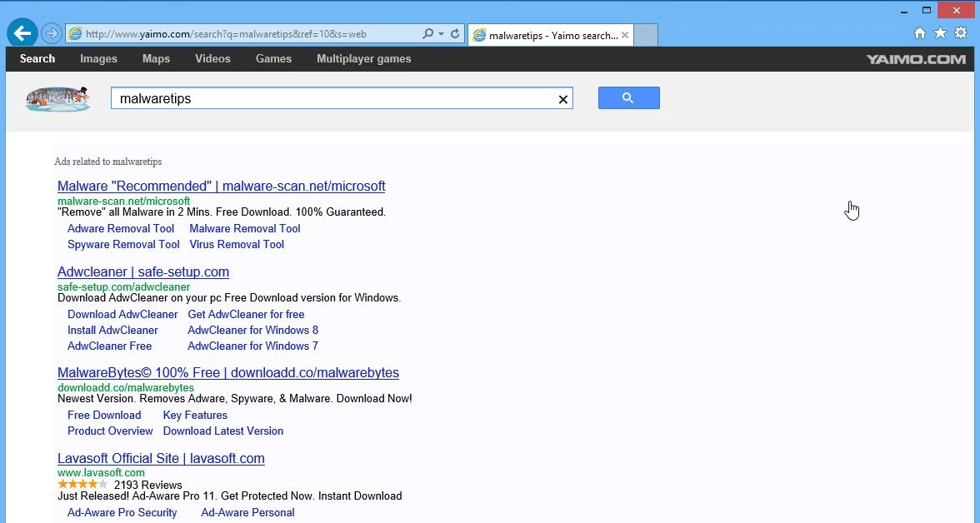
Task: Open the browser home icon
Action: [919, 33]
